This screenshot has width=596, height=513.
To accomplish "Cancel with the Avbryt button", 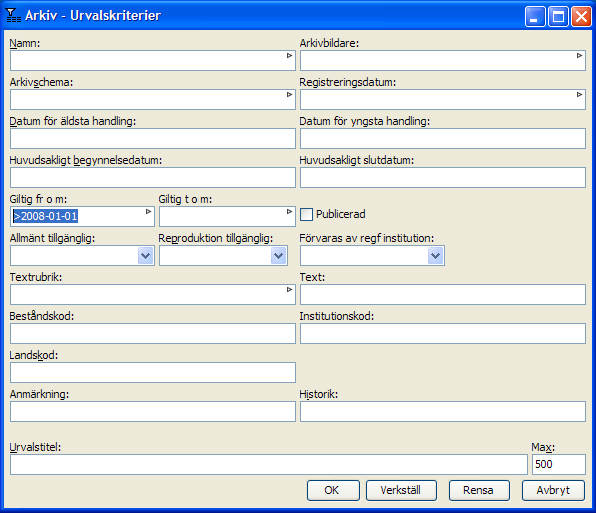I will [553, 491].
